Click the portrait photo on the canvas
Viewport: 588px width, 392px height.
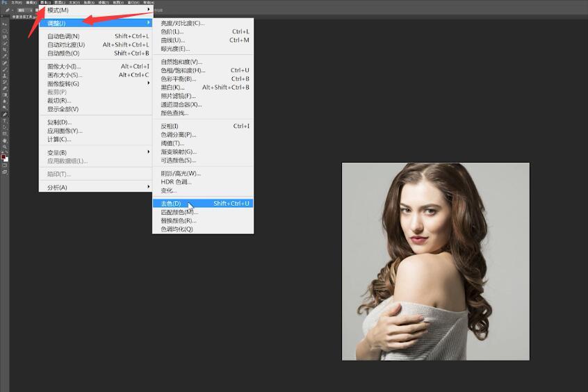[435, 261]
